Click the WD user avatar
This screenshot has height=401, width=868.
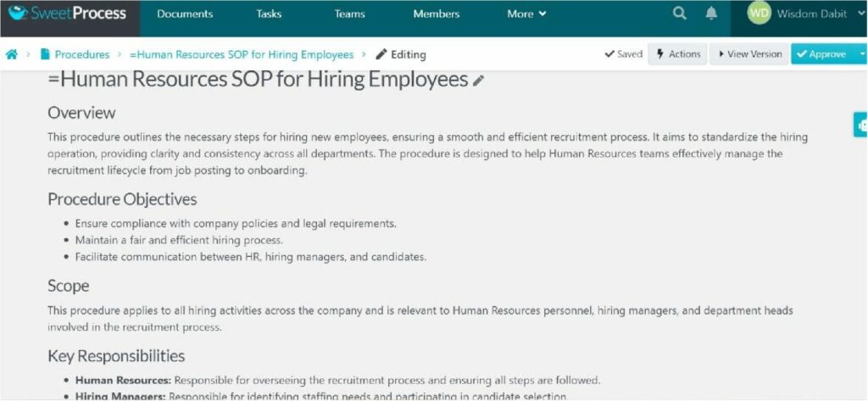coord(759,14)
